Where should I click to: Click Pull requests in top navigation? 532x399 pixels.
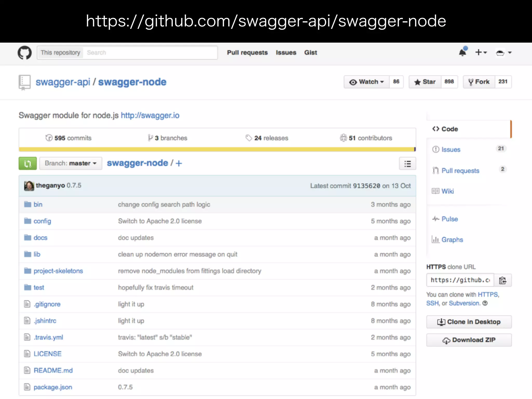[x=247, y=53]
